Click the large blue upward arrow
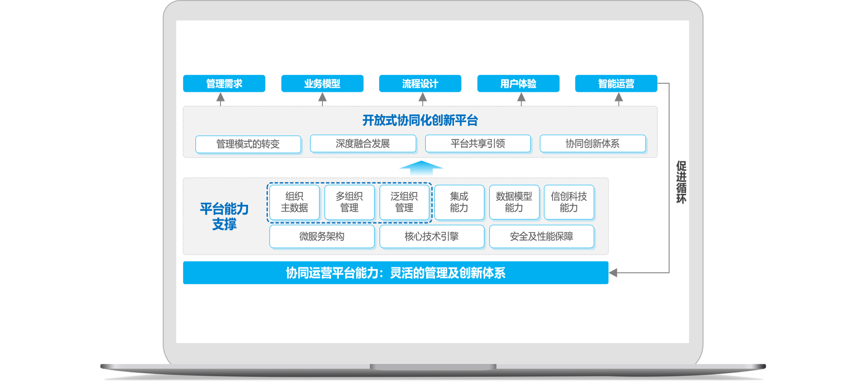This screenshot has height=382, width=868. click(x=421, y=168)
